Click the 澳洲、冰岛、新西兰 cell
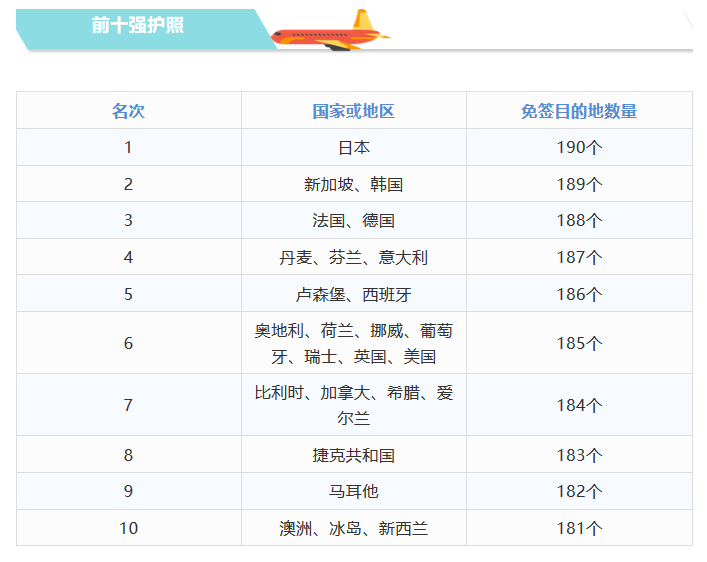The height and width of the screenshot is (562, 707). point(354,528)
